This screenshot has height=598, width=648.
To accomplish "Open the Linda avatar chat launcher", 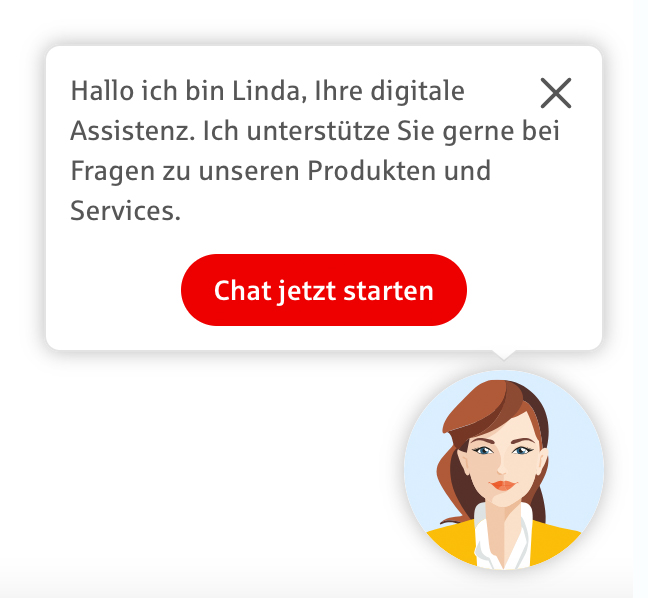I will point(504,470).
